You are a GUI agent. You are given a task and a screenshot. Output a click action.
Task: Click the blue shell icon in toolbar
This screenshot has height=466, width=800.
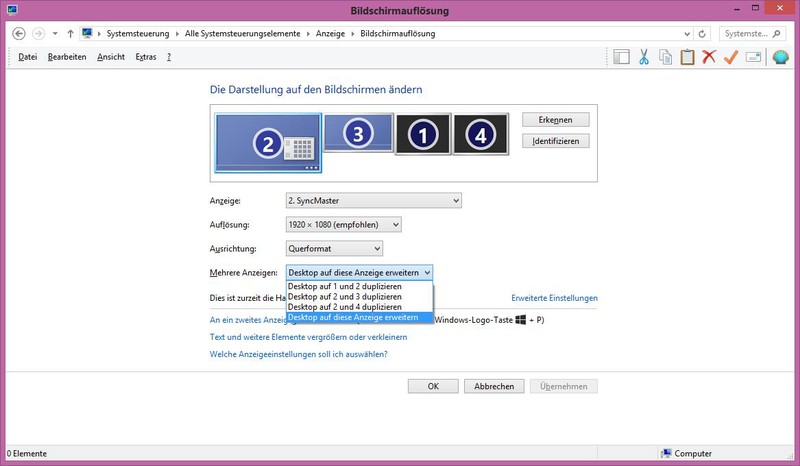coord(780,57)
